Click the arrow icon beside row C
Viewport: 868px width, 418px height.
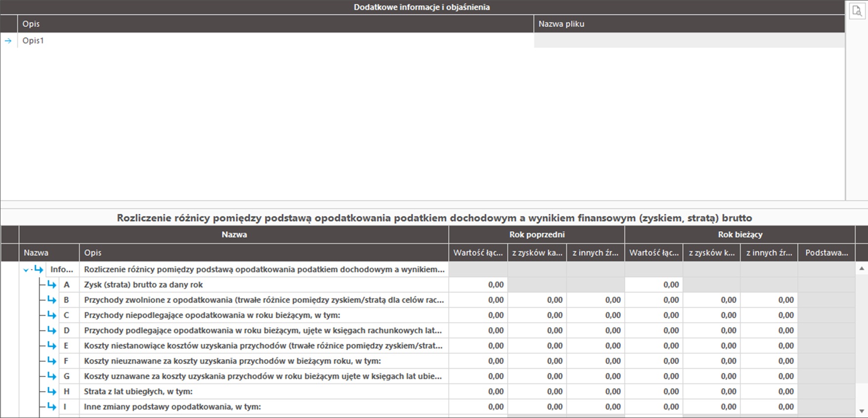pos(51,315)
